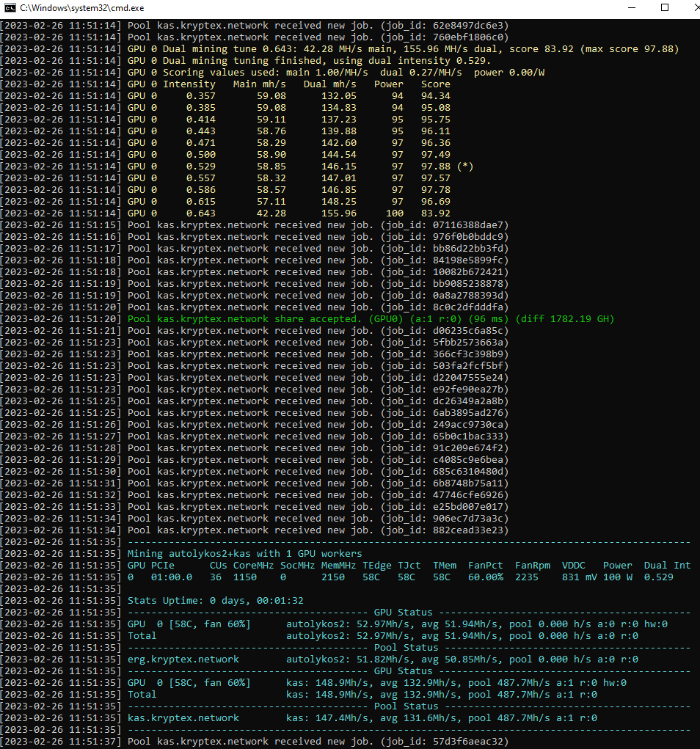Click the score value 97.78
This screenshot has height=749, width=700.
tap(436, 190)
